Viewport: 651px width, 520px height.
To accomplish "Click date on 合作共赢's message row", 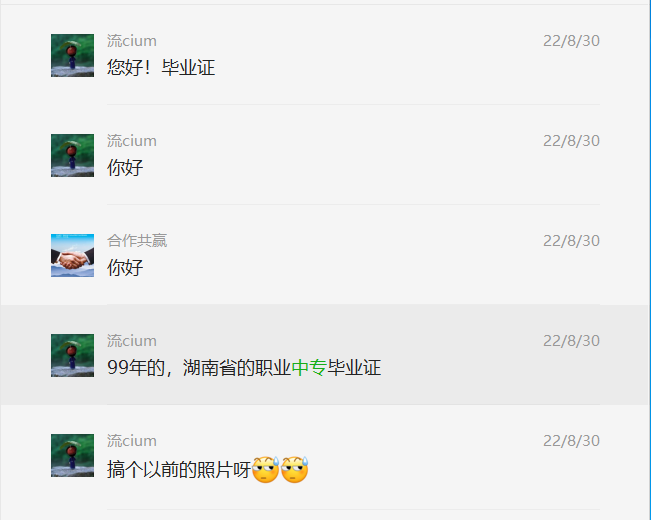I will point(571,241).
